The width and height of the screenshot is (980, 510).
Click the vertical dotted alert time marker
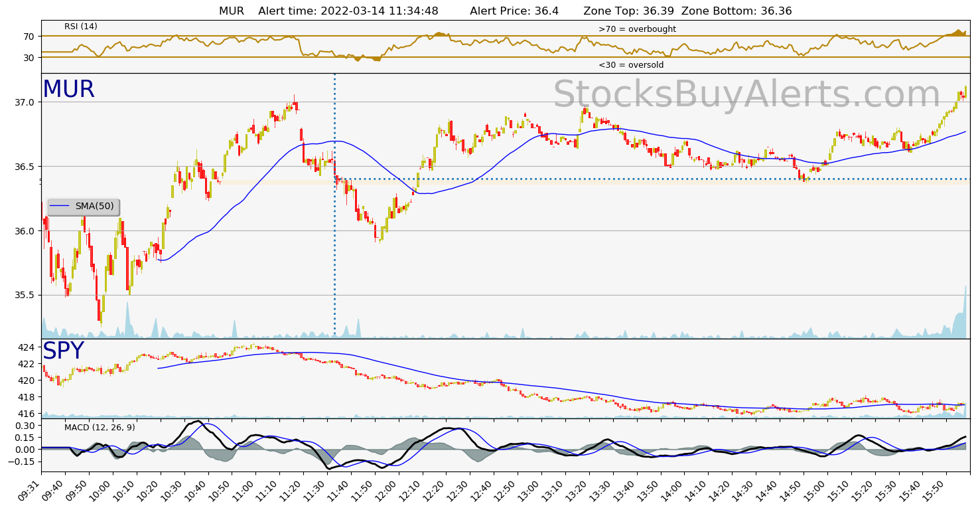334,206
